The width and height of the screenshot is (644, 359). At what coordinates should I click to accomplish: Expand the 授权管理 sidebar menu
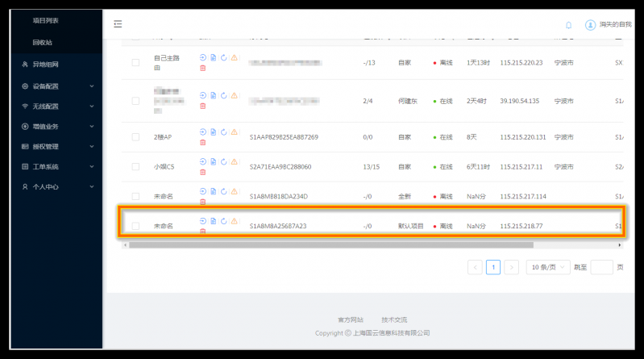coord(57,147)
